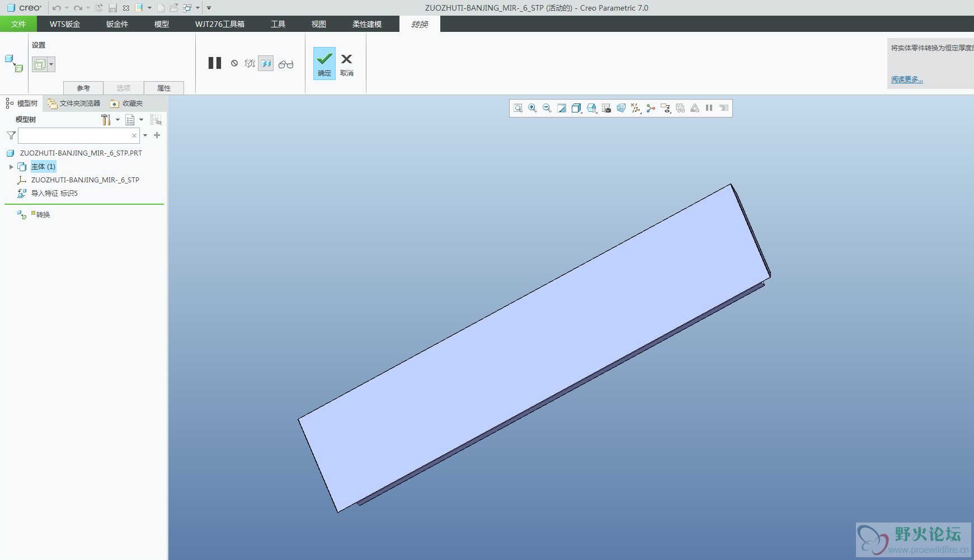Click the refit zoom icon in graphics toolbar
974x560 pixels.
pos(518,108)
